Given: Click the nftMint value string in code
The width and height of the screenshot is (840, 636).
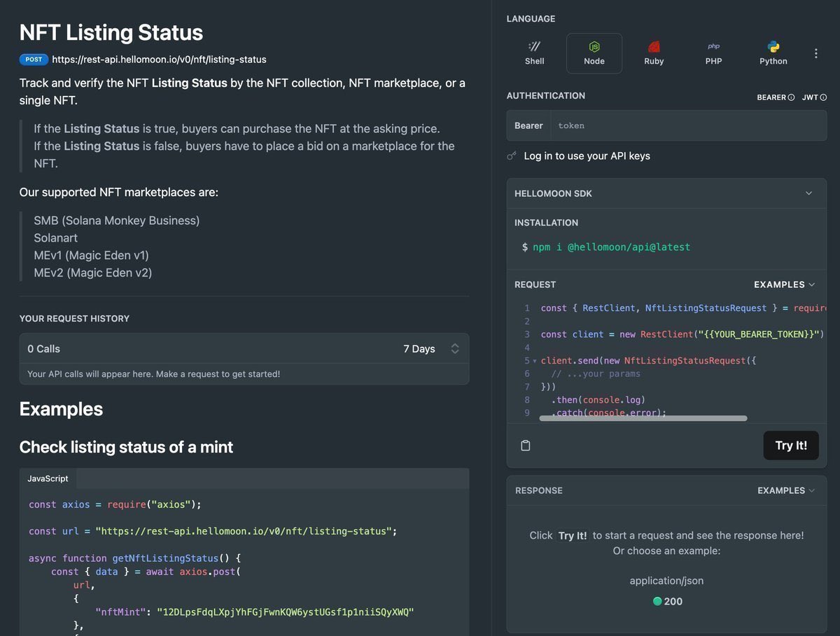Looking at the screenshot, I should 286,612.
